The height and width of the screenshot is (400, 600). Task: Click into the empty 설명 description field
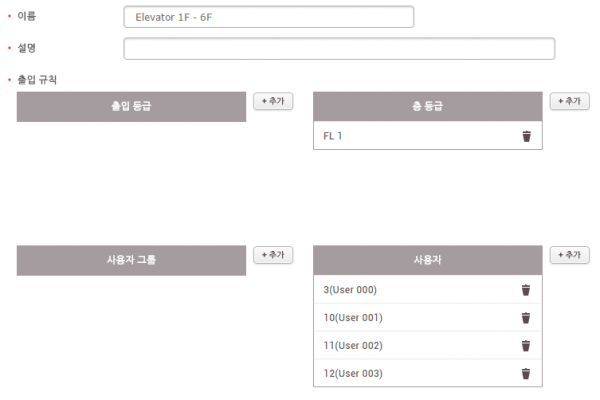click(x=339, y=49)
